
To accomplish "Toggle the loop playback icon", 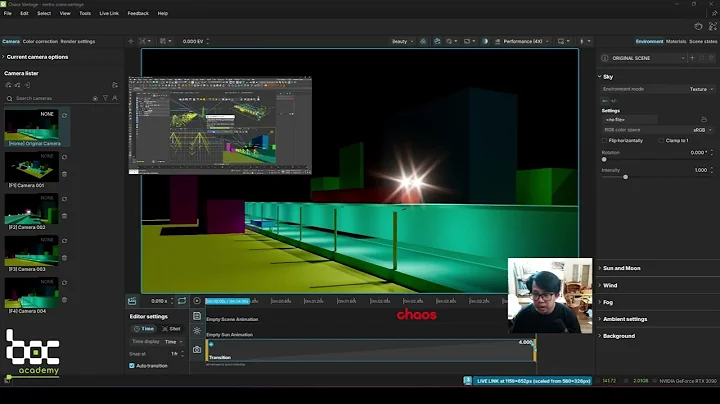I will click(182, 301).
